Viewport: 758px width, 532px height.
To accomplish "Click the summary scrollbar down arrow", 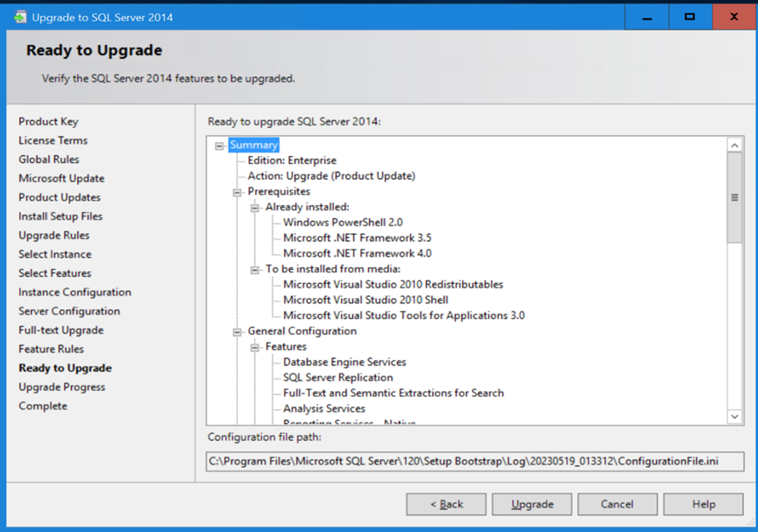I will click(x=735, y=416).
